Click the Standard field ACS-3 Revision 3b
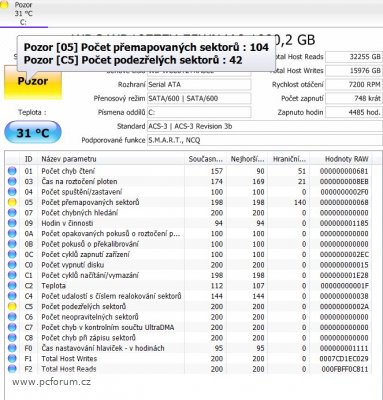The height and width of the screenshot is (400, 383). coord(265,126)
